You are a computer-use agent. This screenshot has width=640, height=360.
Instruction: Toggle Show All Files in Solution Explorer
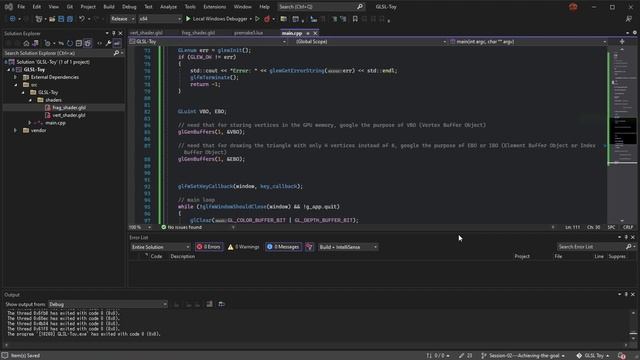88,43
